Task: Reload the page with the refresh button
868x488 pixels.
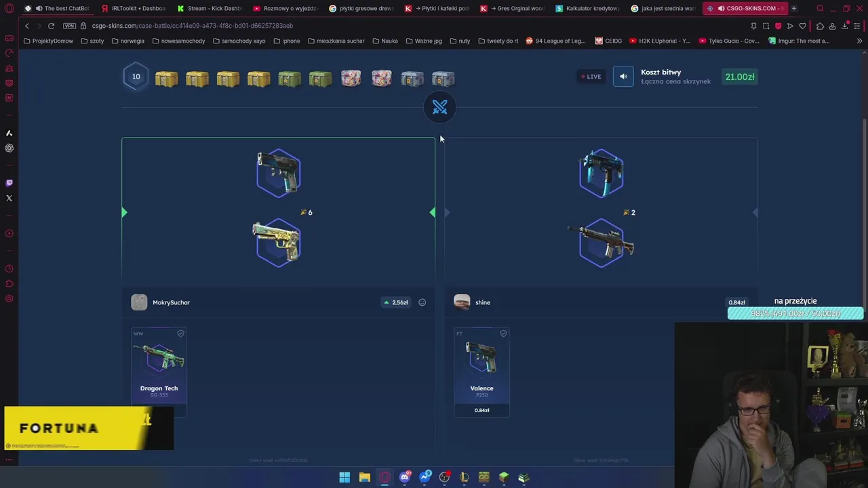Action: click(x=51, y=26)
